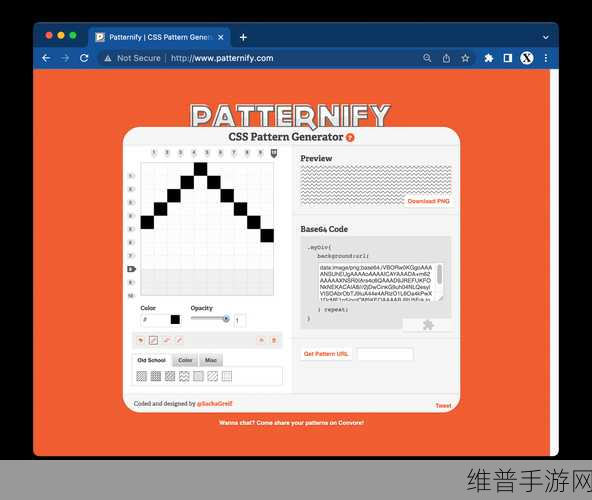This screenshot has height=500, width=592.
Task: Open the Chrome three-dot menu
Action: tap(546, 58)
